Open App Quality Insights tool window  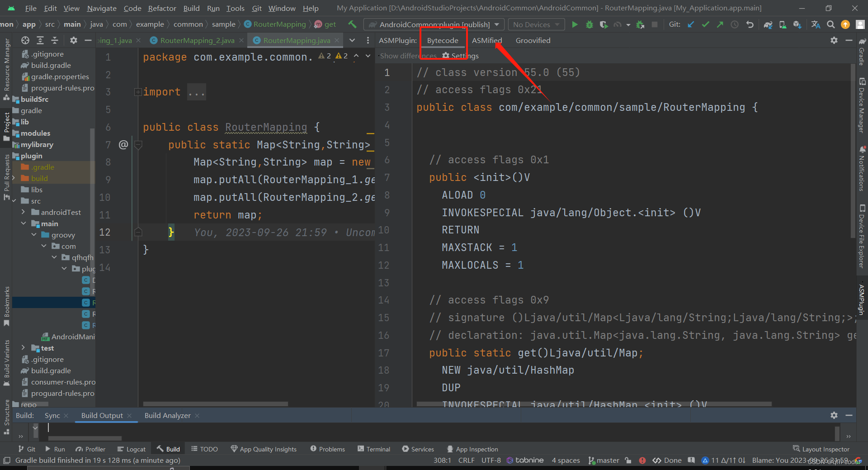tap(264, 449)
